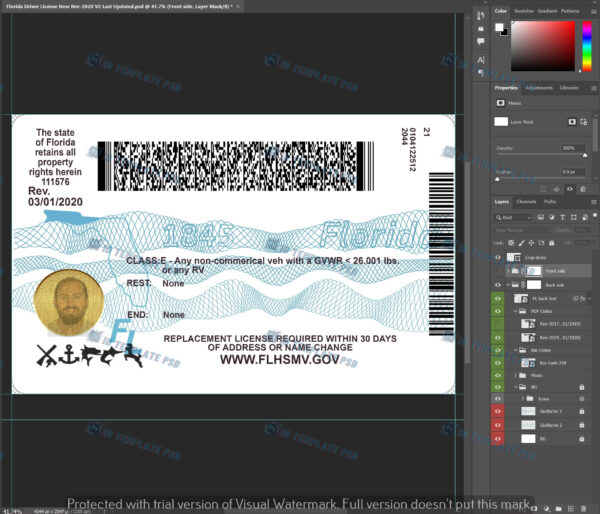The width and height of the screenshot is (600, 514).
Task: Switch to the Paths tab
Action: tap(550, 202)
